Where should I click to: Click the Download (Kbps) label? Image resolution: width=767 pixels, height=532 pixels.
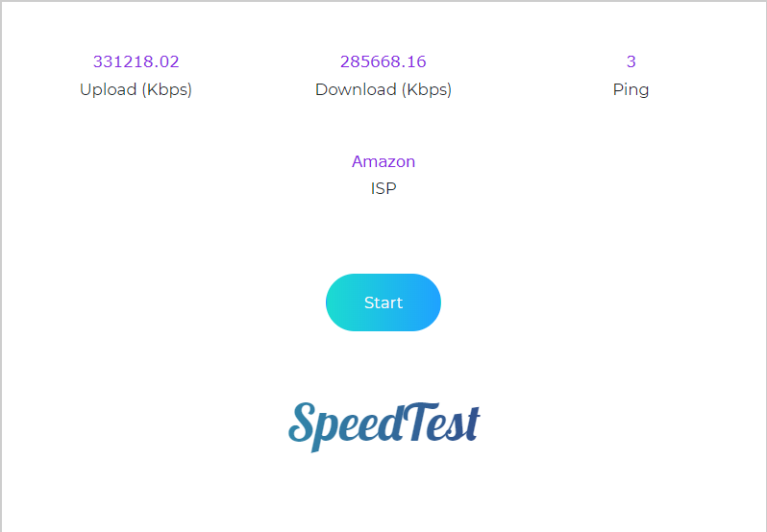pyautogui.click(x=383, y=89)
